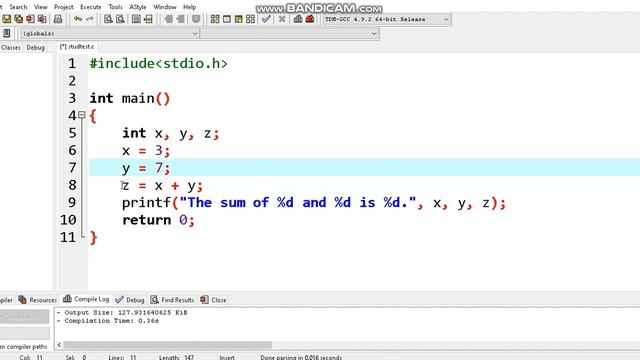Click the Print toolbar icon

(58, 19)
